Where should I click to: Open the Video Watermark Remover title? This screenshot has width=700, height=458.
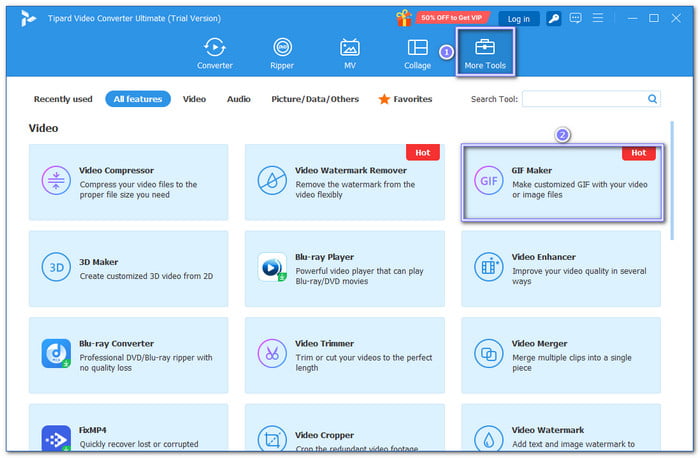pyautogui.click(x=351, y=171)
